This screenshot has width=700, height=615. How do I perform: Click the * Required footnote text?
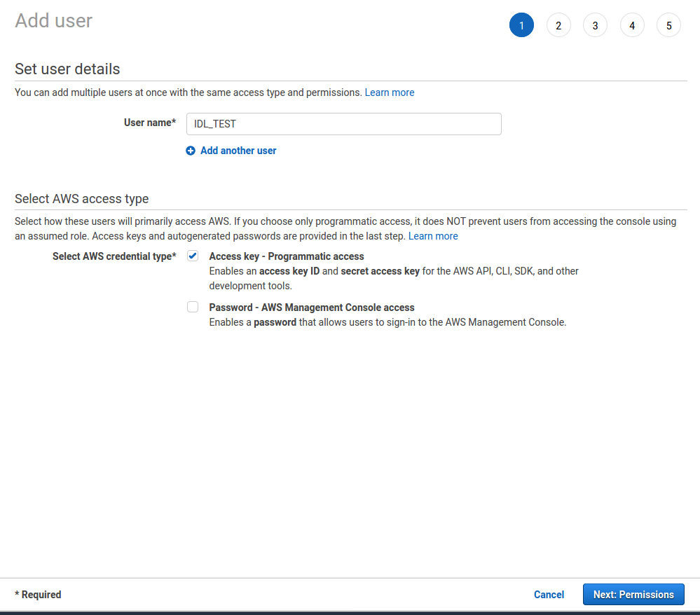coord(38,595)
